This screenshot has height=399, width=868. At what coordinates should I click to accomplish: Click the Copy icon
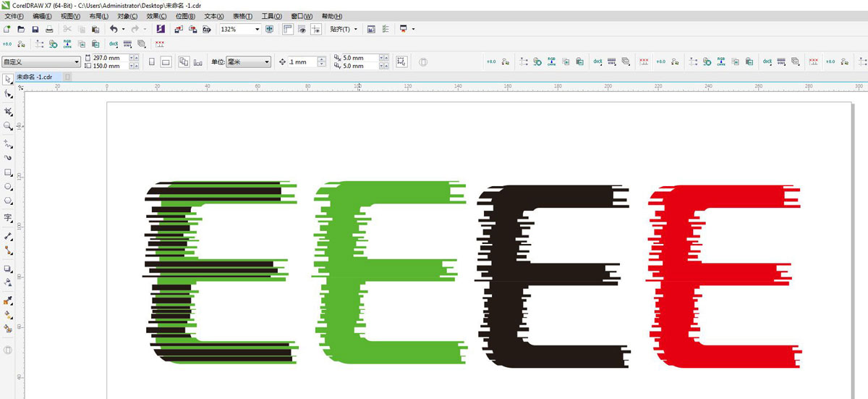(x=81, y=29)
